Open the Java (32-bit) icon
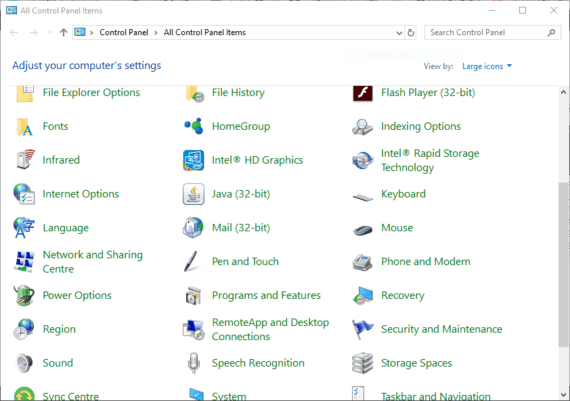Screen dimensions: 570x401 click(193, 194)
